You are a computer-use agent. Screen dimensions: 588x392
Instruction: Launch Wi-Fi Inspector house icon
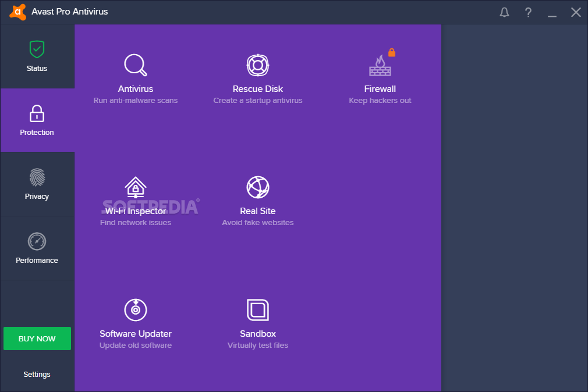pyautogui.click(x=136, y=187)
